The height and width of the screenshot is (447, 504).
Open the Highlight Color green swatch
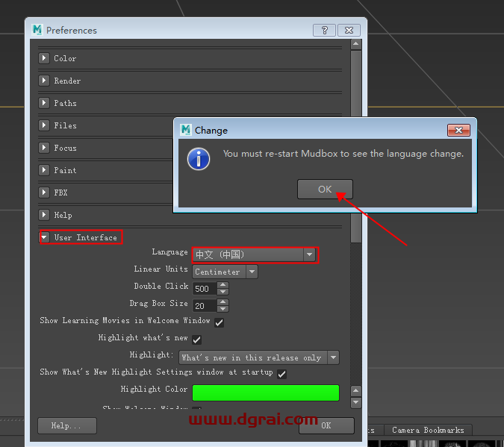coord(266,393)
